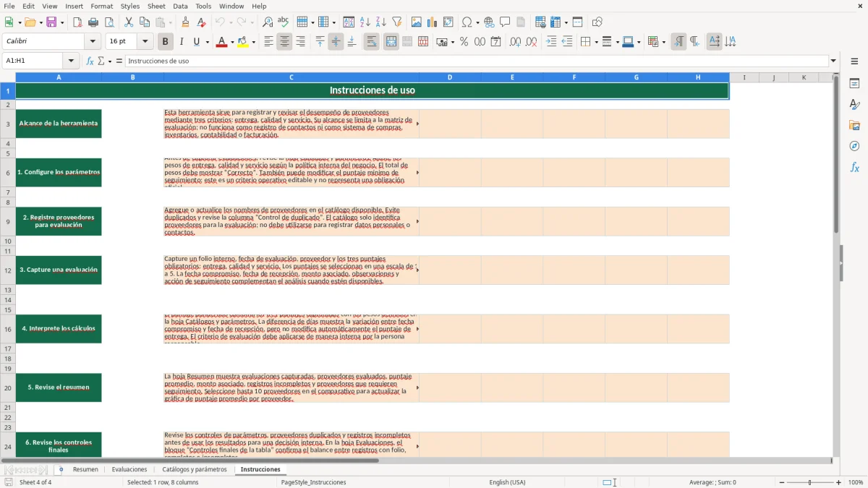
Task: Insert a comment
Action: pos(505,22)
